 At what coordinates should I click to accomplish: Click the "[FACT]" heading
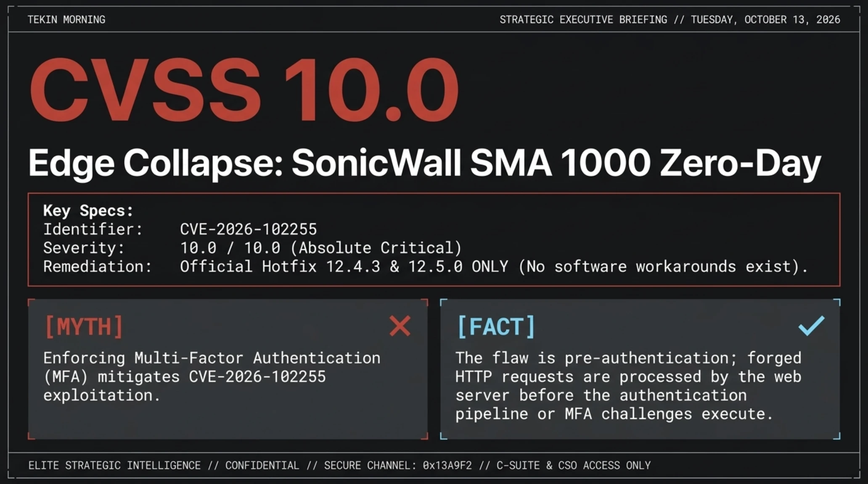tap(496, 327)
